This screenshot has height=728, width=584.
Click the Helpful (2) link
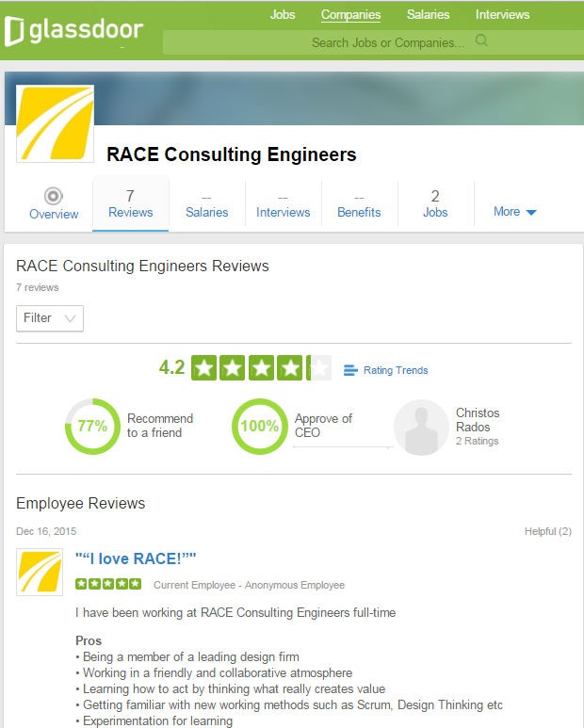(x=548, y=531)
